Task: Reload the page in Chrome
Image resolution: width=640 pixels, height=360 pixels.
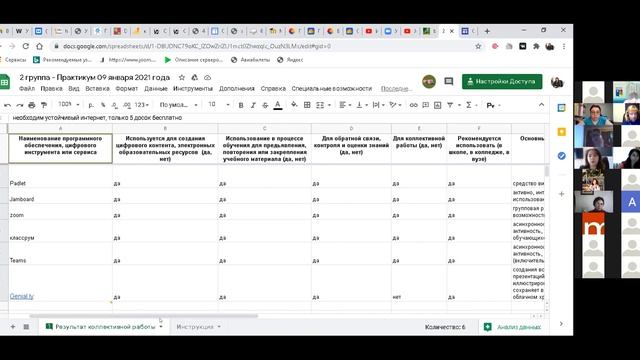Action: coord(25,47)
